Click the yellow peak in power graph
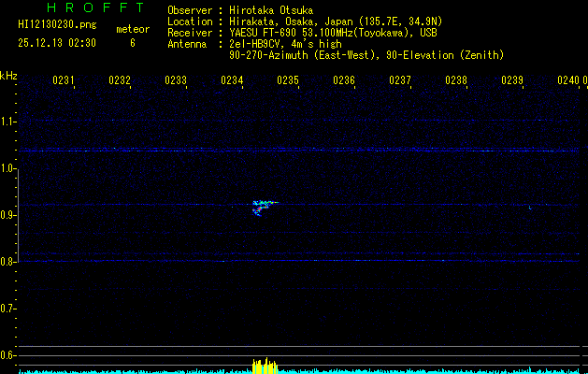 click(x=265, y=366)
